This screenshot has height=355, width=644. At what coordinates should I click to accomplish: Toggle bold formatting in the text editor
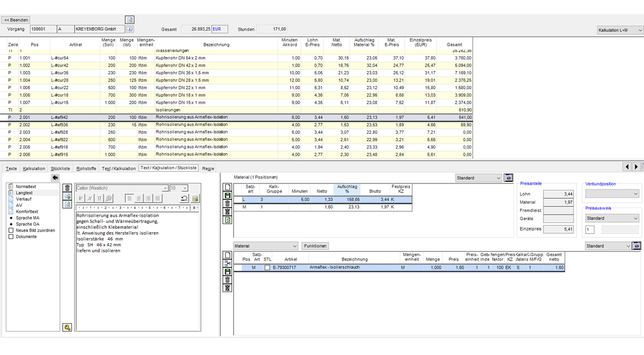pos(81,198)
